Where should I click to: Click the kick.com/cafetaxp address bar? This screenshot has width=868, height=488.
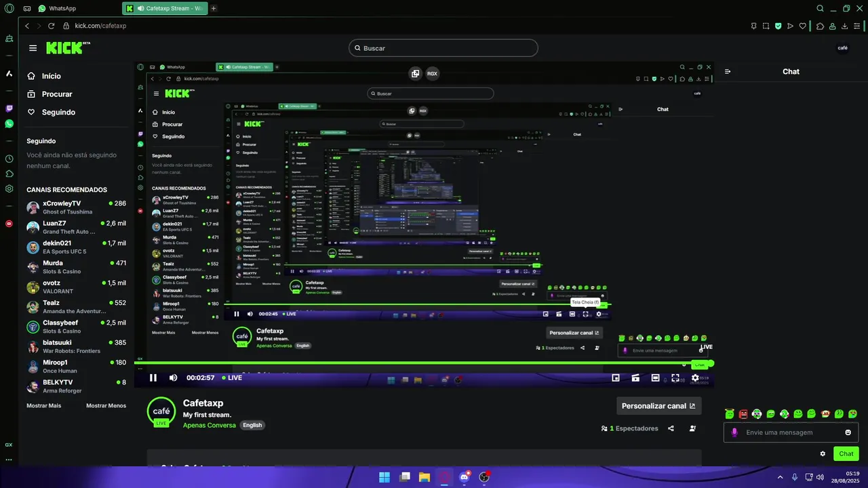[100, 26]
